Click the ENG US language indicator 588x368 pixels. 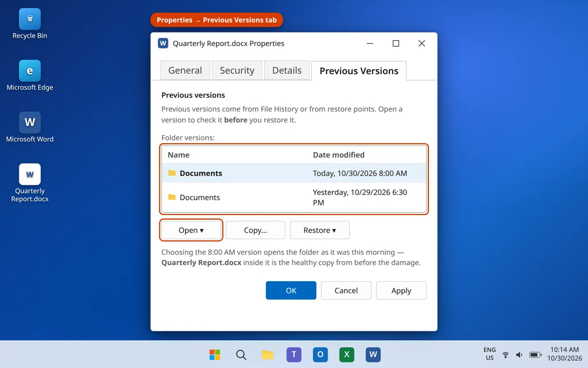click(x=489, y=354)
